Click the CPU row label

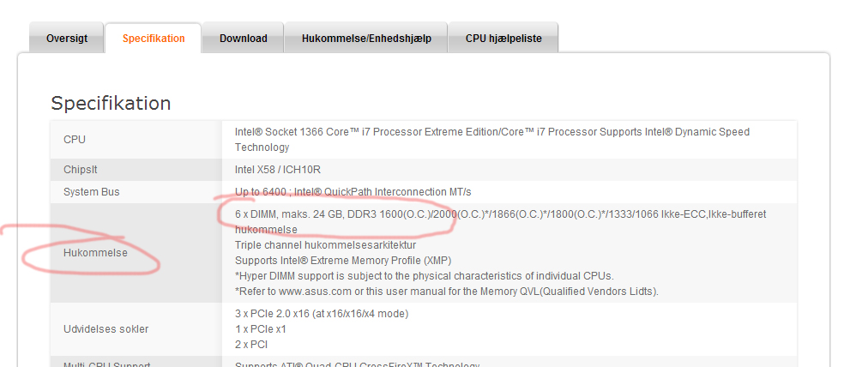click(x=75, y=140)
